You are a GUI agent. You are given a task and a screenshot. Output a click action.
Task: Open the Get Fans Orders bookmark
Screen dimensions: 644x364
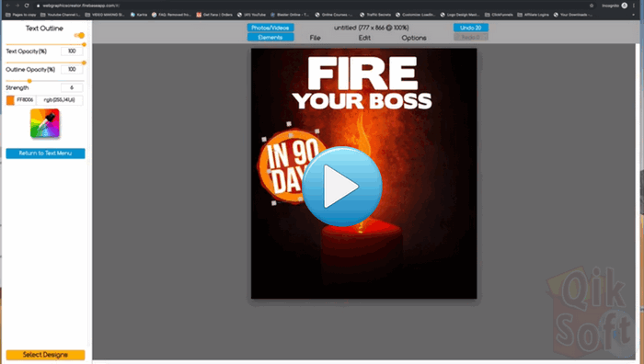(214, 15)
